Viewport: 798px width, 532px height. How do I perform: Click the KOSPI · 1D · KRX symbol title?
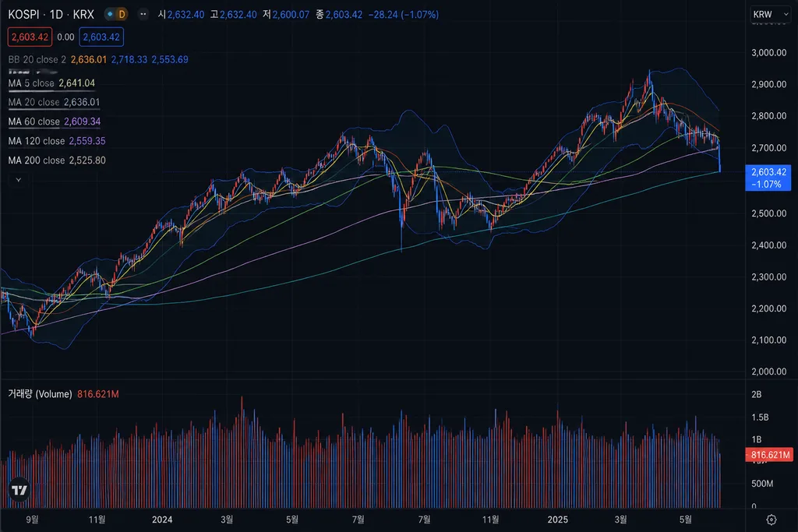click(x=51, y=15)
